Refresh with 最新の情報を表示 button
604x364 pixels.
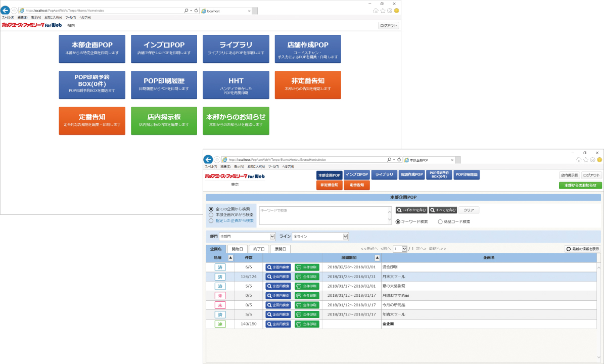582,249
